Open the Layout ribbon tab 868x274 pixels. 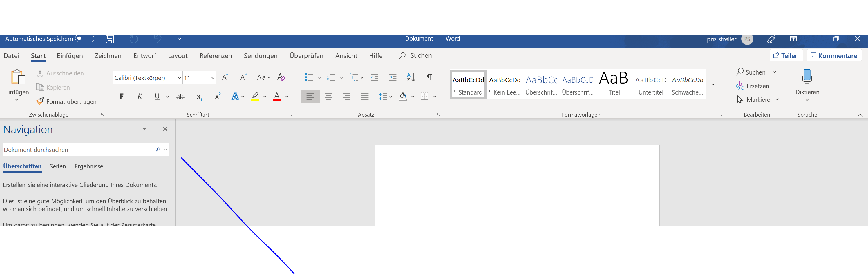[178, 56]
